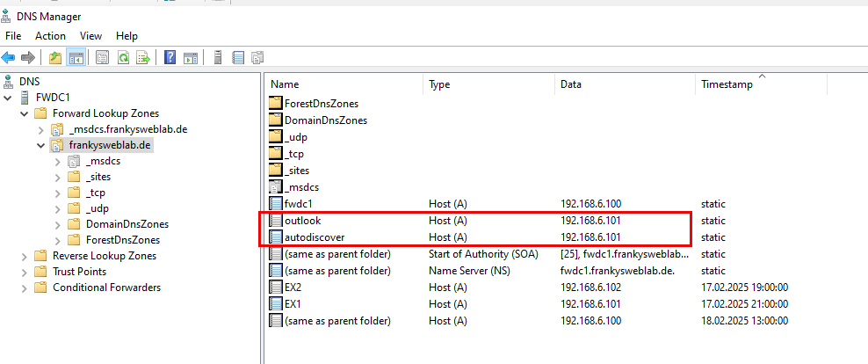
Task: Expand the Conditional Forwarders node
Action: click(x=24, y=288)
